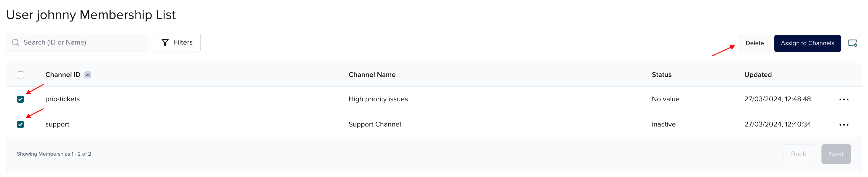Go to the Next page of memberships
This screenshot has height=177, width=868.
click(836, 154)
